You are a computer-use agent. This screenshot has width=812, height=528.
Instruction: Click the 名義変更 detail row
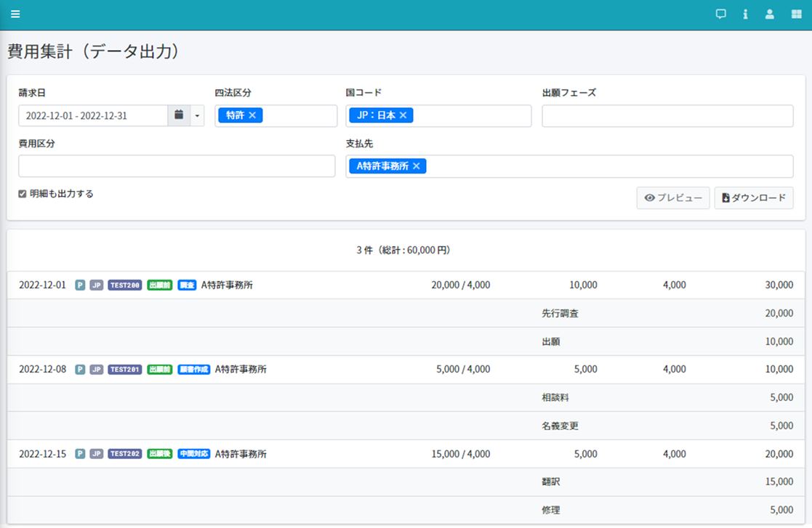(406, 426)
